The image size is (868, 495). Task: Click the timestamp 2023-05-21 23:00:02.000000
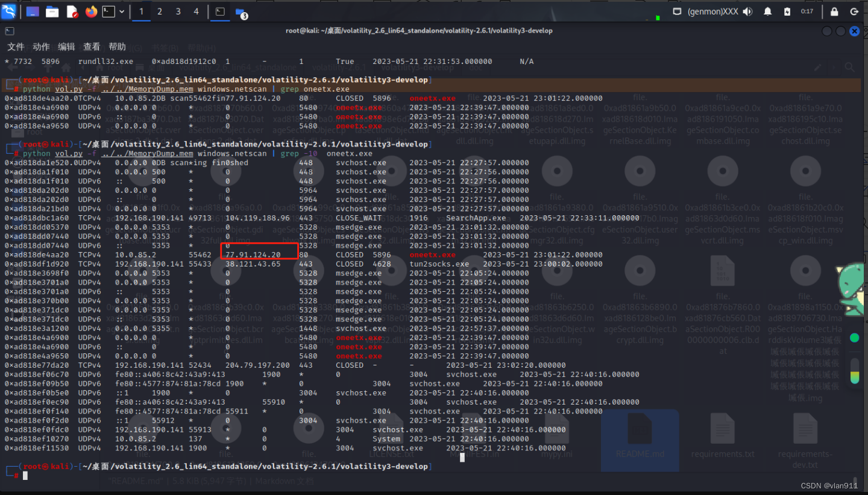click(x=542, y=264)
